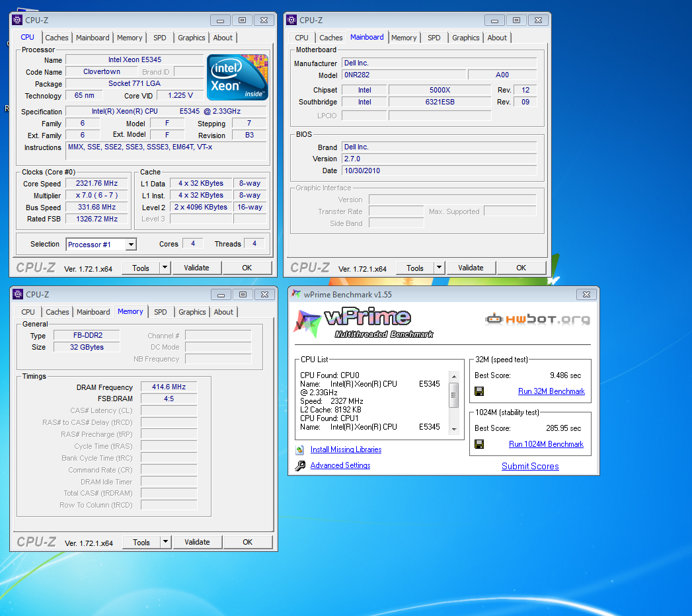
Task: Click Tools button in Memory window
Action: pyautogui.click(x=141, y=543)
